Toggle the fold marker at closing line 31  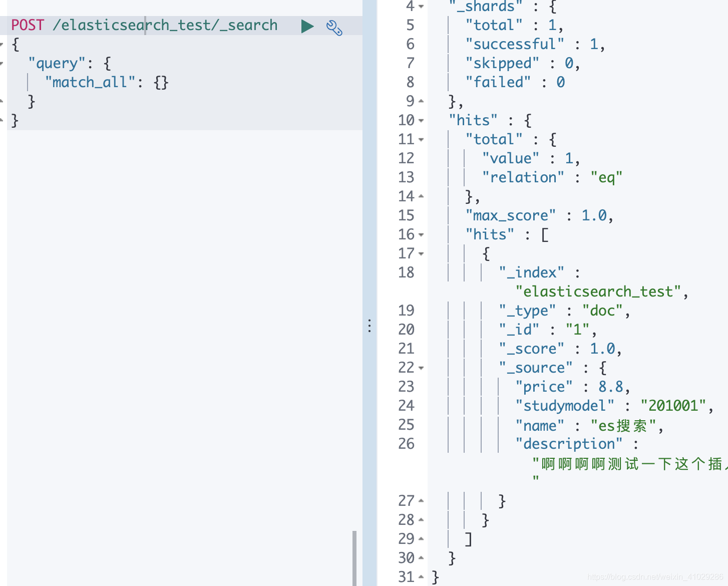click(421, 577)
